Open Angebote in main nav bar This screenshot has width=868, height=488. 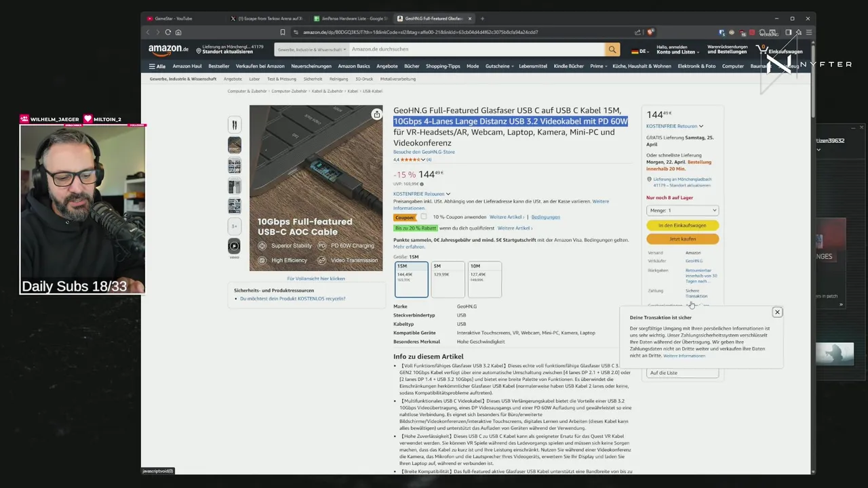(x=387, y=66)
